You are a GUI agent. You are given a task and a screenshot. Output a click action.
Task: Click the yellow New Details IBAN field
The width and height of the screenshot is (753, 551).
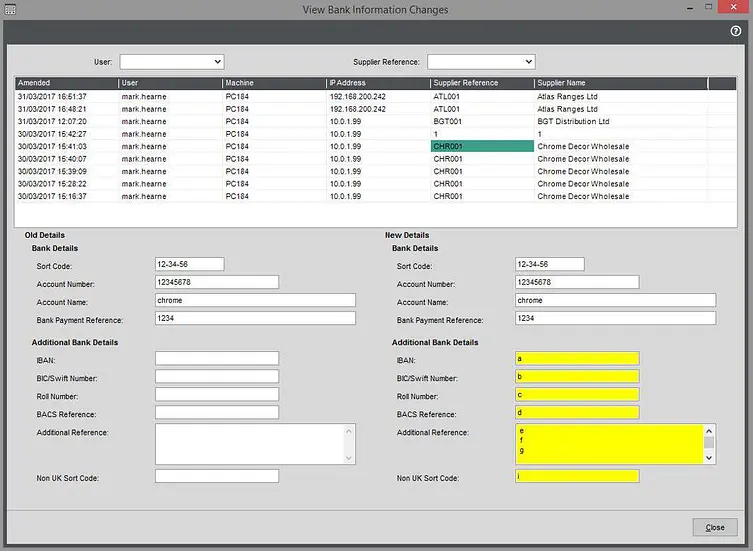click(577, 358)
